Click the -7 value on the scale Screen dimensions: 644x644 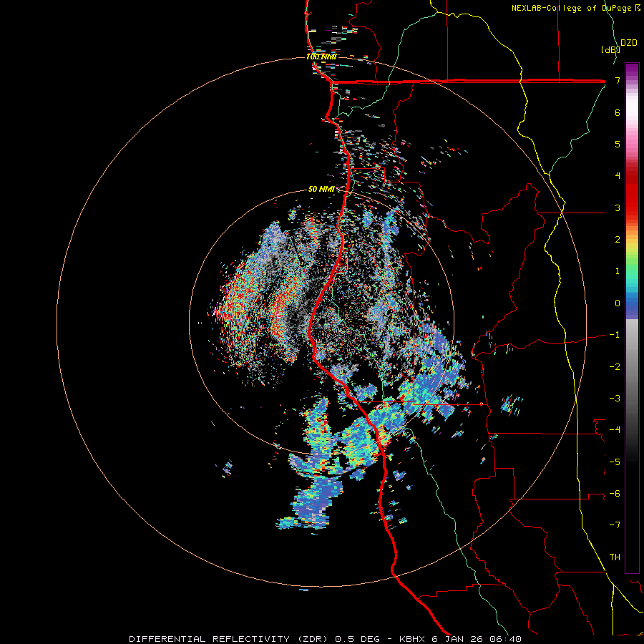[615, 525]
